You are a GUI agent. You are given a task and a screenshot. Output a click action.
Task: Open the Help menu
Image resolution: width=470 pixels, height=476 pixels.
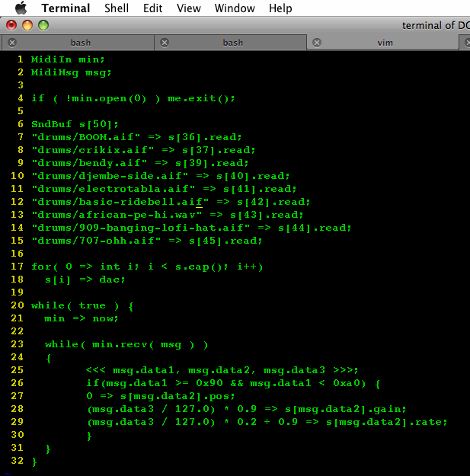coord(280,8)
